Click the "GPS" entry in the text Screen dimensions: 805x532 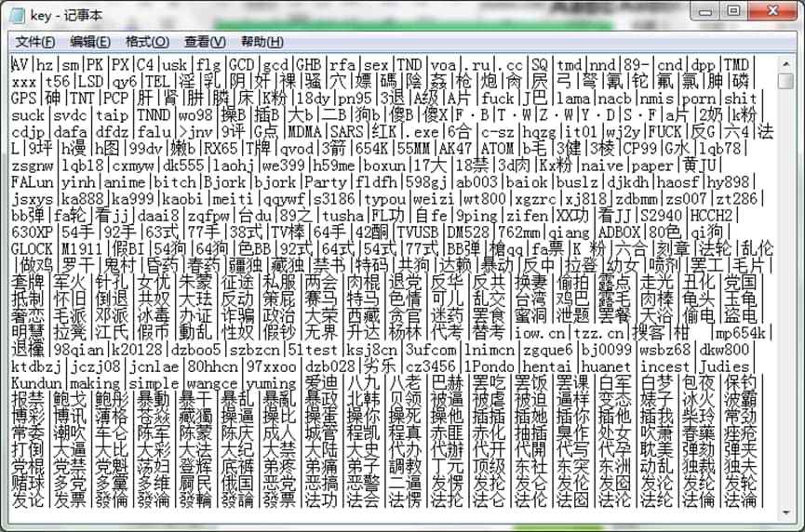pyautogui.click(x=23, y=98)
